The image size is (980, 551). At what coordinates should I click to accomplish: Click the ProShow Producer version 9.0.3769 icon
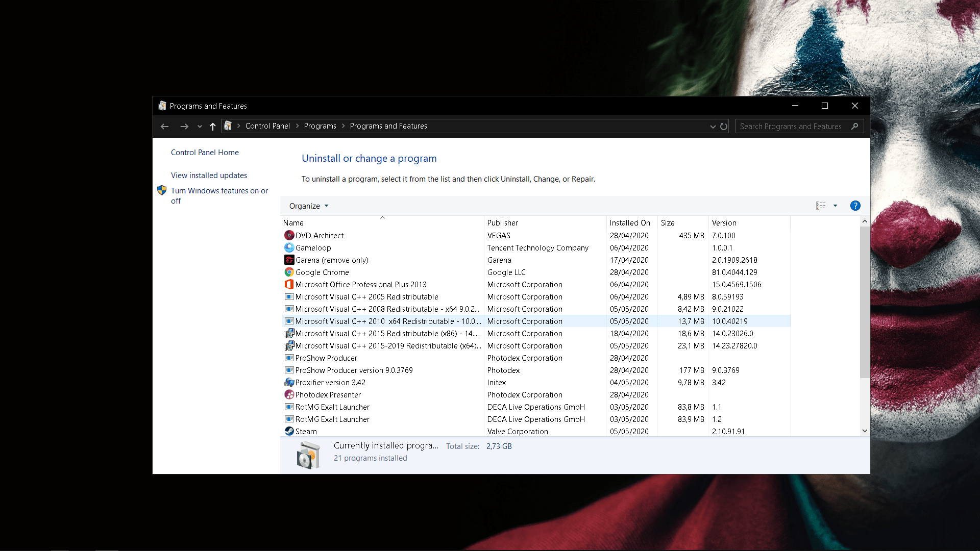[x=289, y=370]
